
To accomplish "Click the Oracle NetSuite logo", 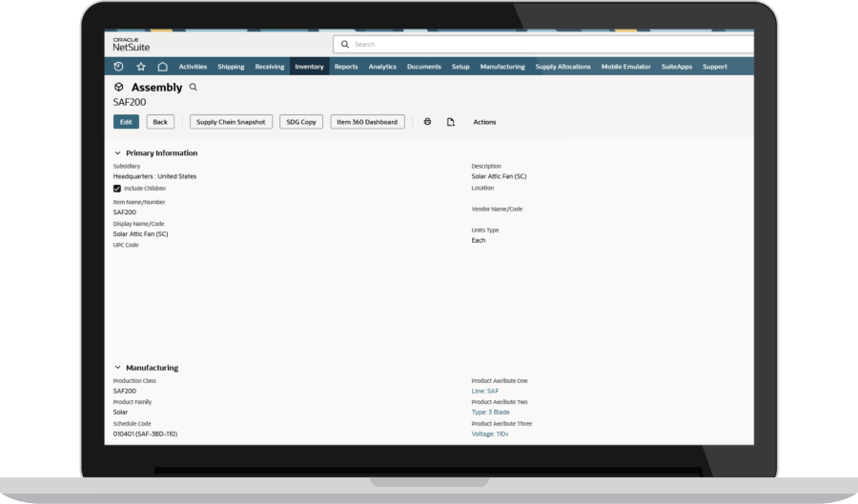I will click(132, 44).
